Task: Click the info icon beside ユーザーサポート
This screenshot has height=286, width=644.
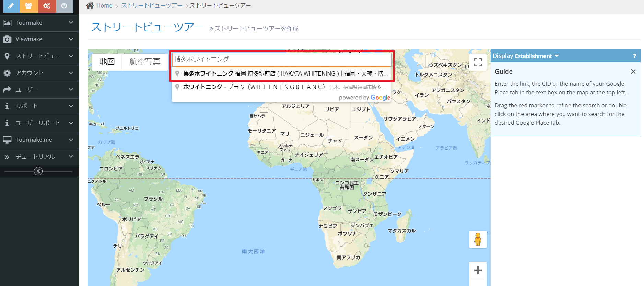Action: [7, 123]
